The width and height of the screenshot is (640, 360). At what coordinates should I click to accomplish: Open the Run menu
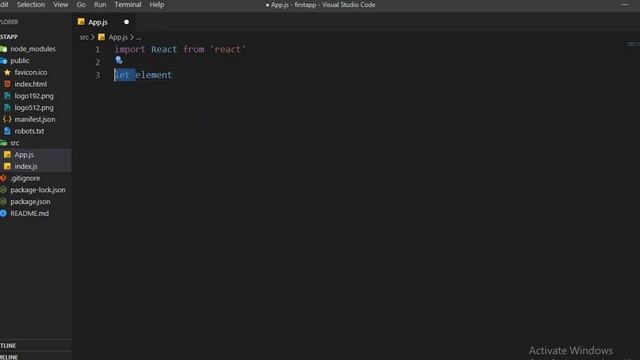tap(100, 5)
